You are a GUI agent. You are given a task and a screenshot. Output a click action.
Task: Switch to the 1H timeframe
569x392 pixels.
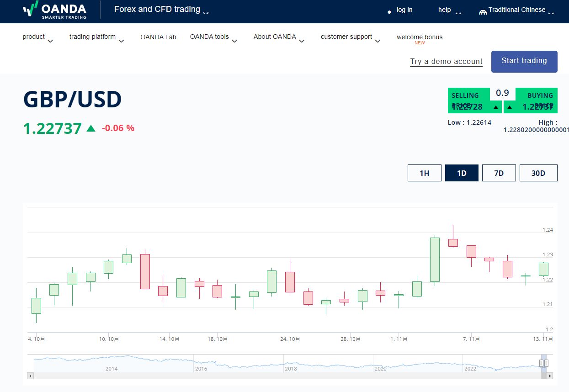(x=424, y=173)
